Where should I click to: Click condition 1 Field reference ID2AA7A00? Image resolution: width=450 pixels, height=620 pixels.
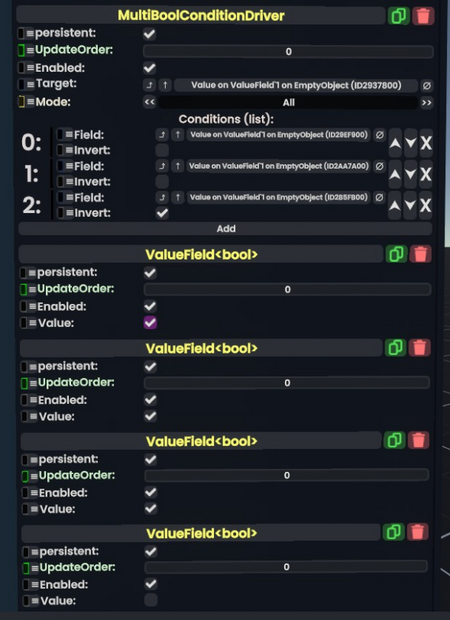[x=279, y=166]
